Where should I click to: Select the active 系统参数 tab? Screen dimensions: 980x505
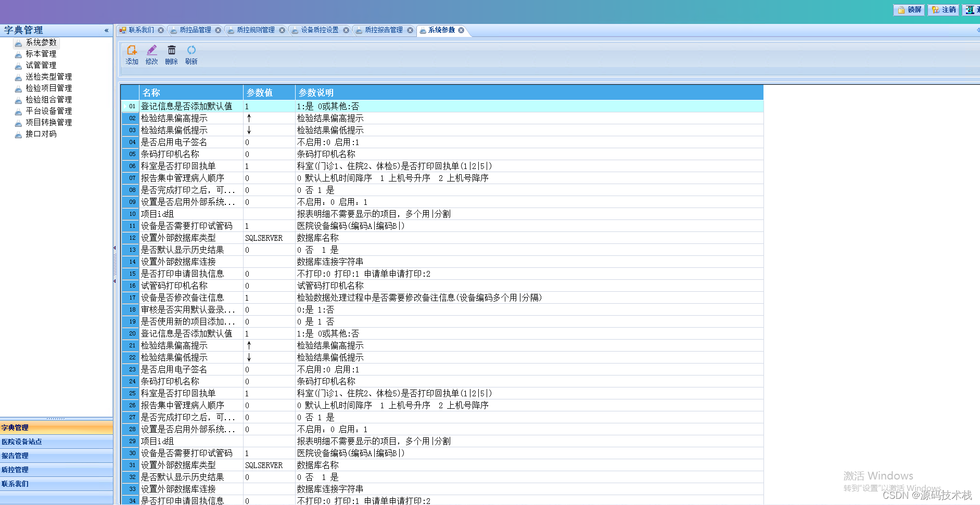pos(441,30)
